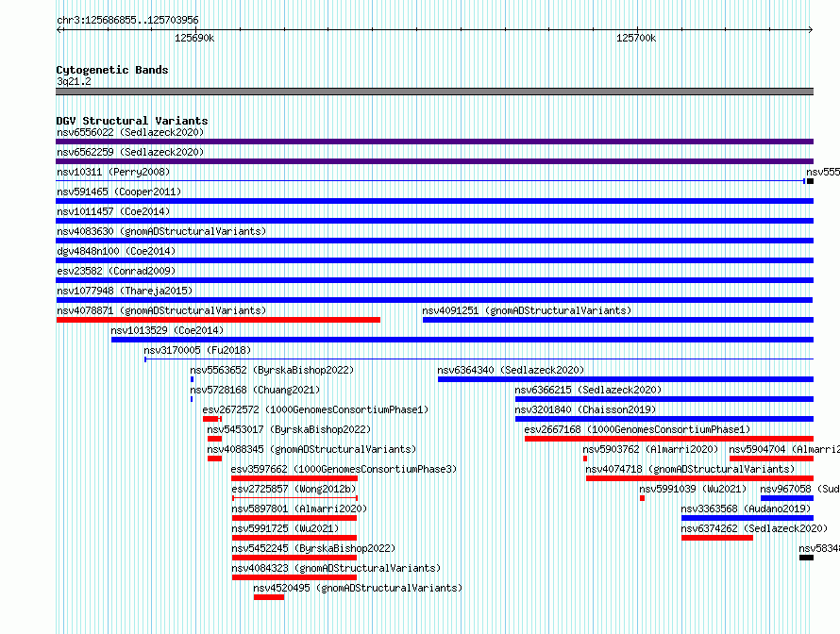Viewport: 840px width, 634px height.
Task: Select the red nsv4078871 variant bar
Action: click(x=218, y=320)
